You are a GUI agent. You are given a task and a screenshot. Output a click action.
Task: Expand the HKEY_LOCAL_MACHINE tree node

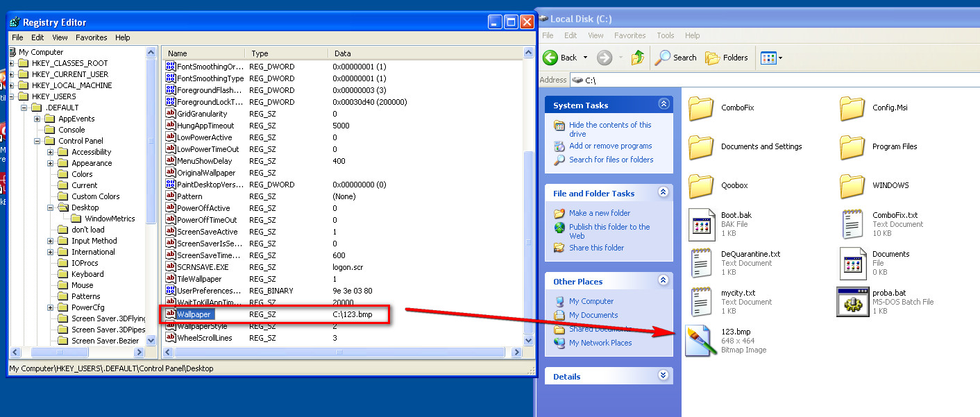pyautogui.click(x=12, y=85)
